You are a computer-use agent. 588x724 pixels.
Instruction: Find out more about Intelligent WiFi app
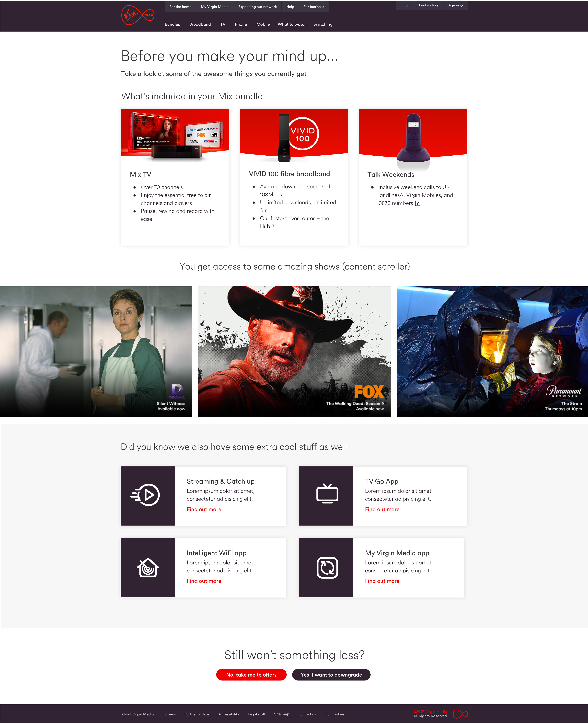click(204, 581)
